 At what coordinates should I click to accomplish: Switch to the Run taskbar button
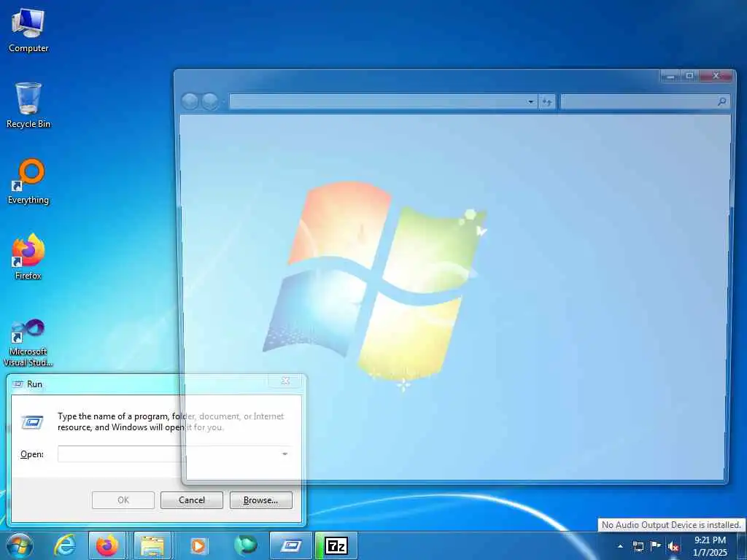[x=290, y=545]
